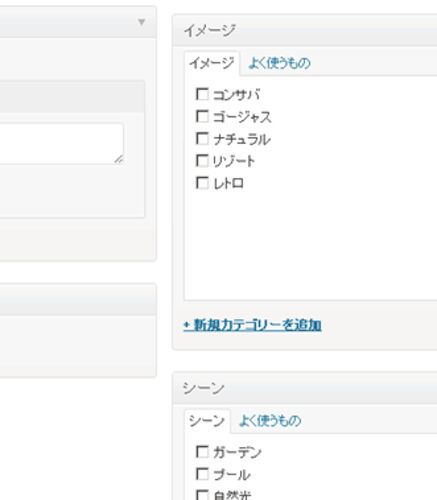The width and height of the screenshot is (437, 500).
Task: Check the ゴージャス checkbox
Action: click(x=202, y=116)
